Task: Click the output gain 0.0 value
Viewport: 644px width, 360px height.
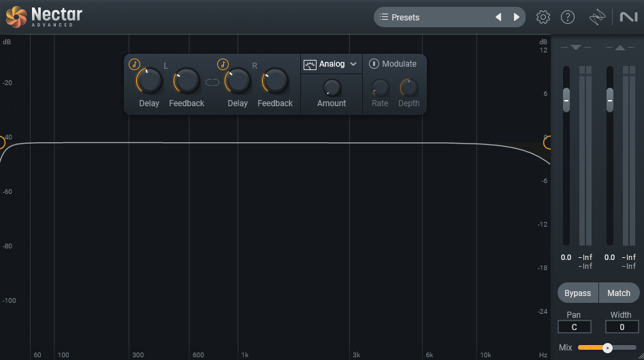Action: coord(609,257)
